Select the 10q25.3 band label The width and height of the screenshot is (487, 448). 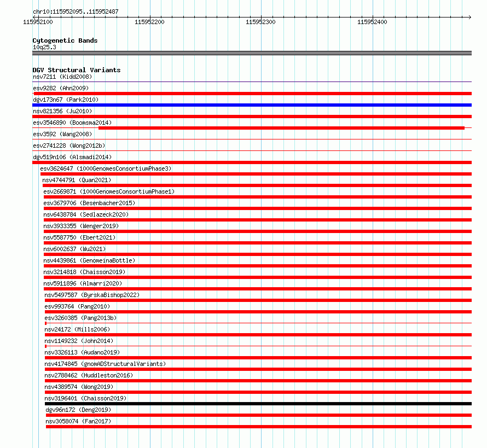(44, 47)
